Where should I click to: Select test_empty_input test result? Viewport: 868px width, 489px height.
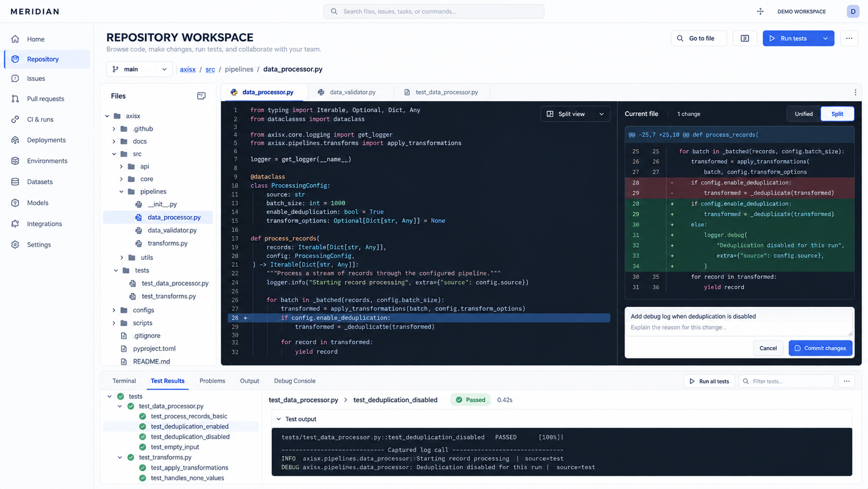click(x=174, y=447)
